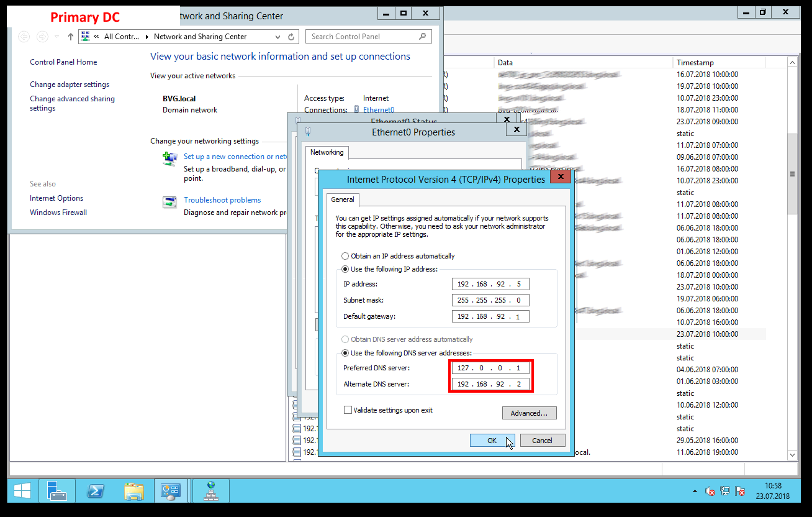Launch PowerShell from the taskbar
Viewport: 812px width, 517px height.
tap(95, 491)
